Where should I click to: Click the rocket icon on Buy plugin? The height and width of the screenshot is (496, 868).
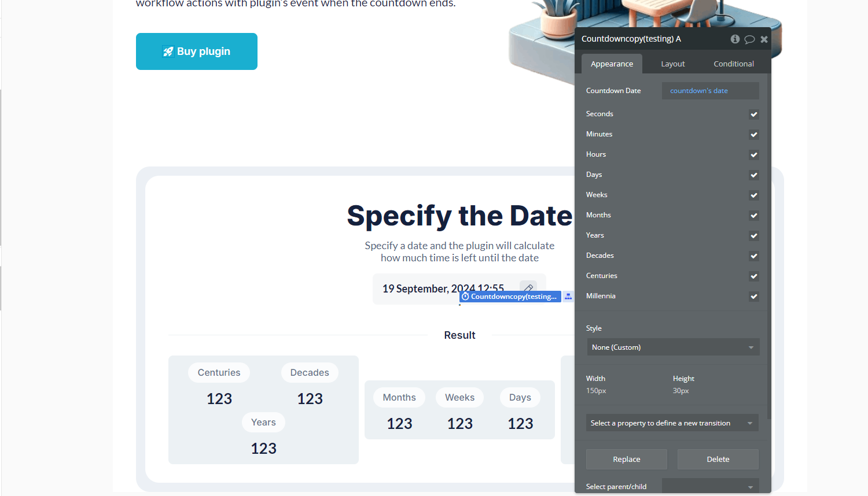point(168,51)
